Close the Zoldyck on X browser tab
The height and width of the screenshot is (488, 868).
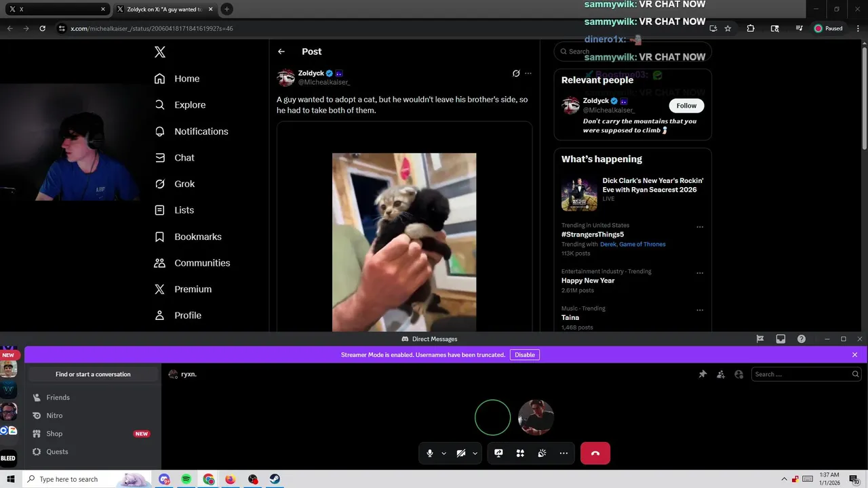[x=211, y=9]
